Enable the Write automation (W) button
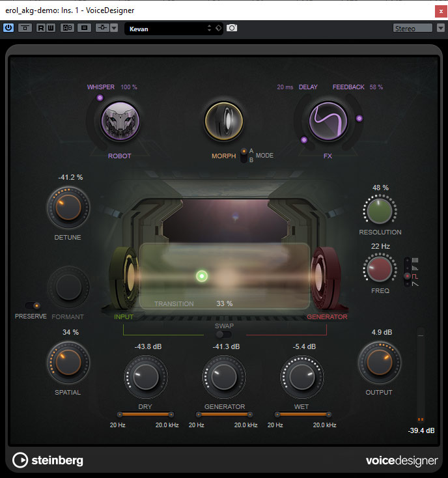This screenshot has height=478, width=448. pos(51,28)
